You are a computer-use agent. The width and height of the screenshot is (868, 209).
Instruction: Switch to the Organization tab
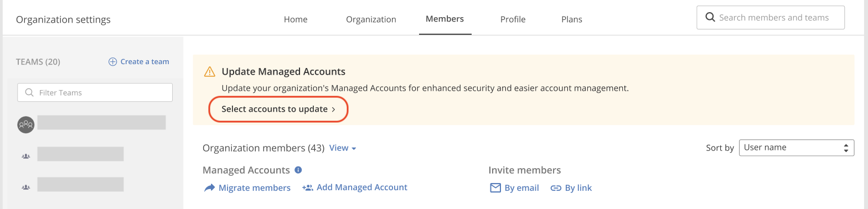pos(371,19)
